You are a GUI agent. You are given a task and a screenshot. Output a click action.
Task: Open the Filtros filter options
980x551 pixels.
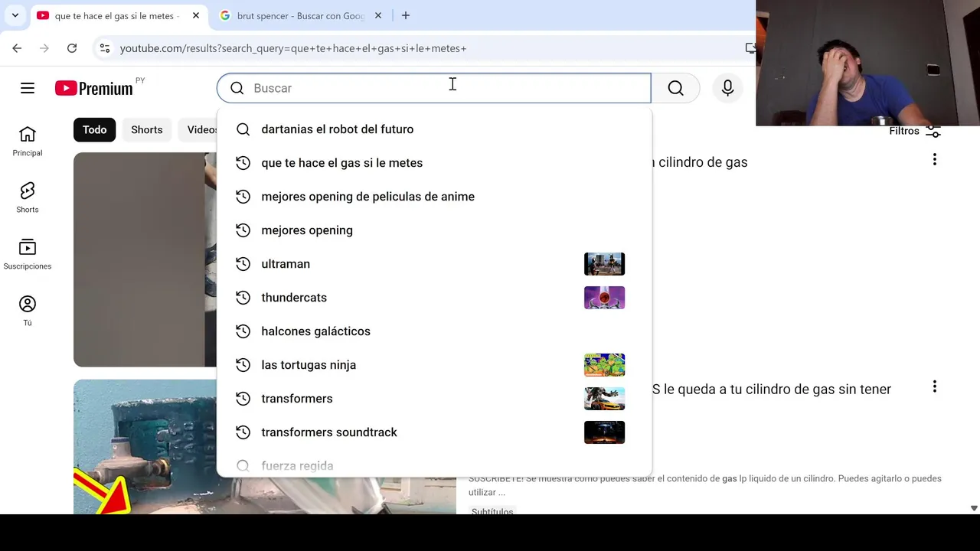[x=915, y=131]
